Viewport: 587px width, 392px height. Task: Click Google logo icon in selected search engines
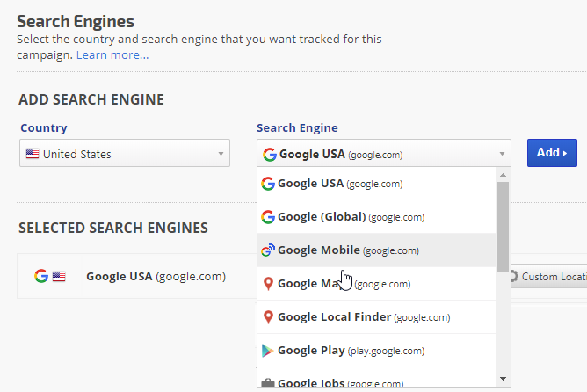pos(40,276)
